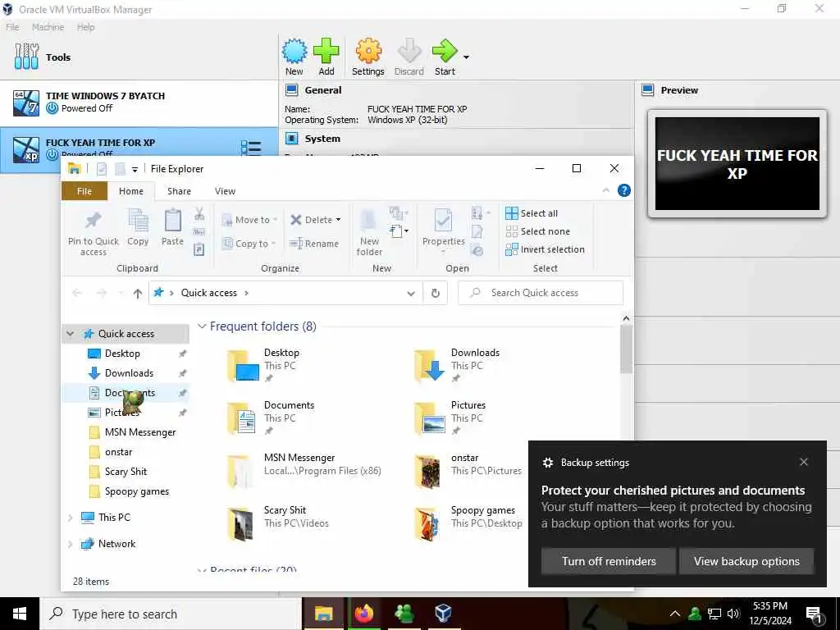Viewport: 840px width, 630px height.
Task: Open the address bar history dropdown
Action: tap(411, 293)
